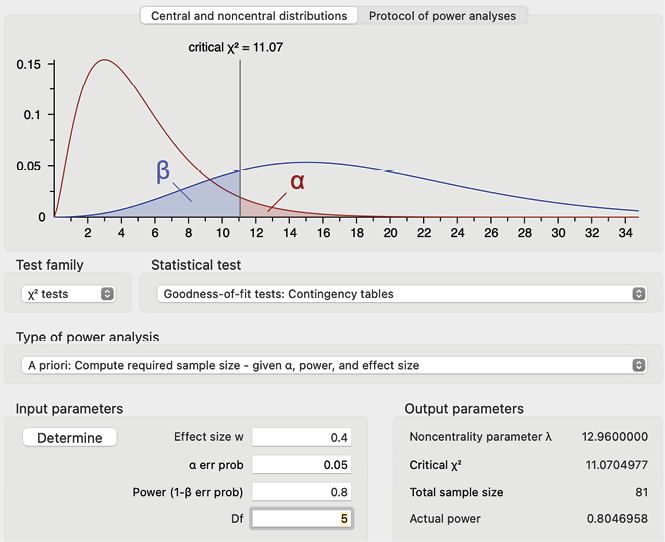Image resolution: width=665 pixels, height=542 pixels.
Task: Click the Power (1-β err prob) field
Action: (x=303, y=491)
